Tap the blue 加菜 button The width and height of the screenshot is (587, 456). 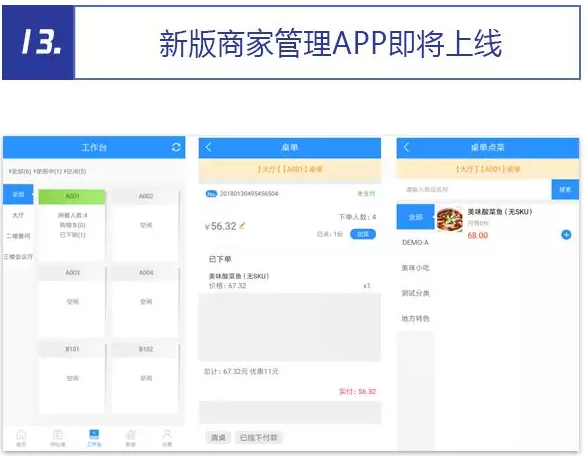pos(363,234)
